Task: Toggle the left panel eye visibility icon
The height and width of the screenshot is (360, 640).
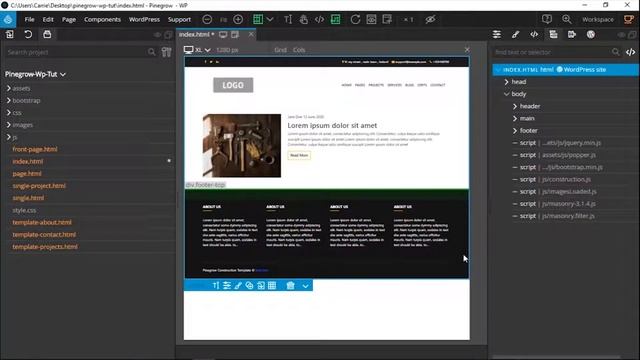Action: tap(157, 35)
